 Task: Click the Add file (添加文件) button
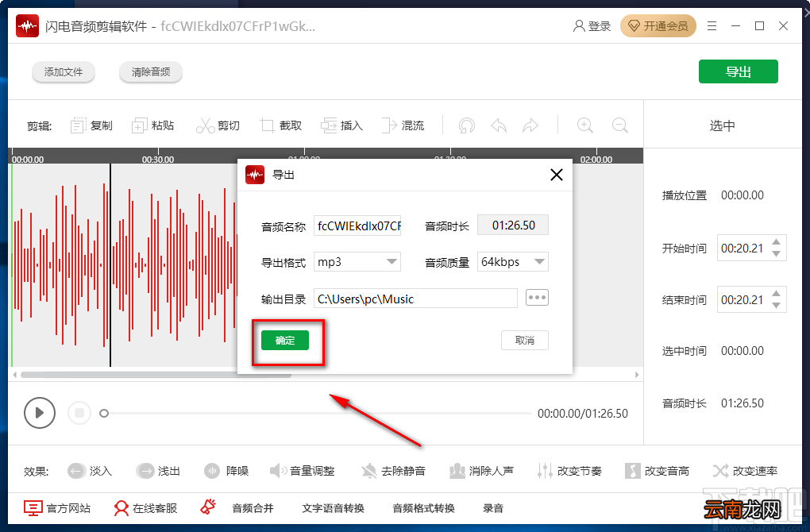coord(64,71)
